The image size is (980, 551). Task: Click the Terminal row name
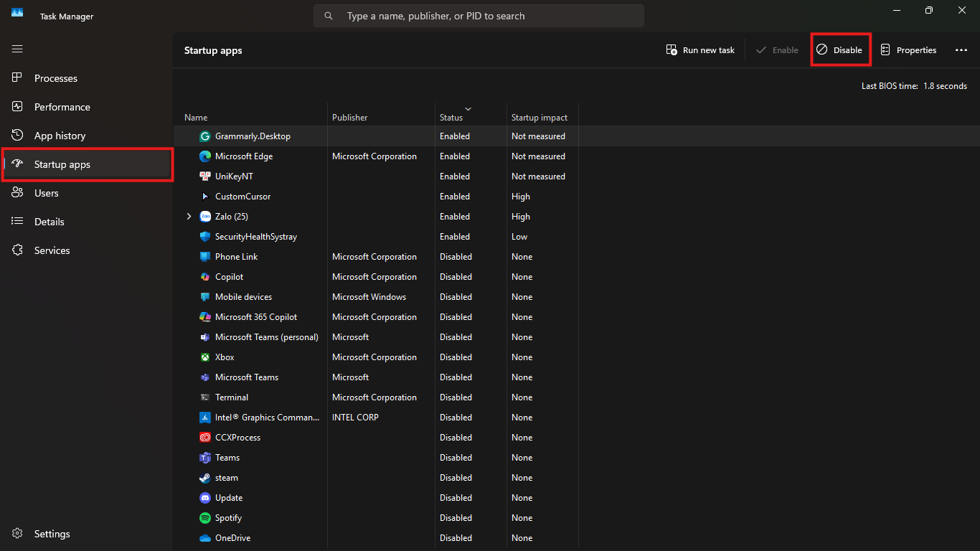click(x=232, y=397)
